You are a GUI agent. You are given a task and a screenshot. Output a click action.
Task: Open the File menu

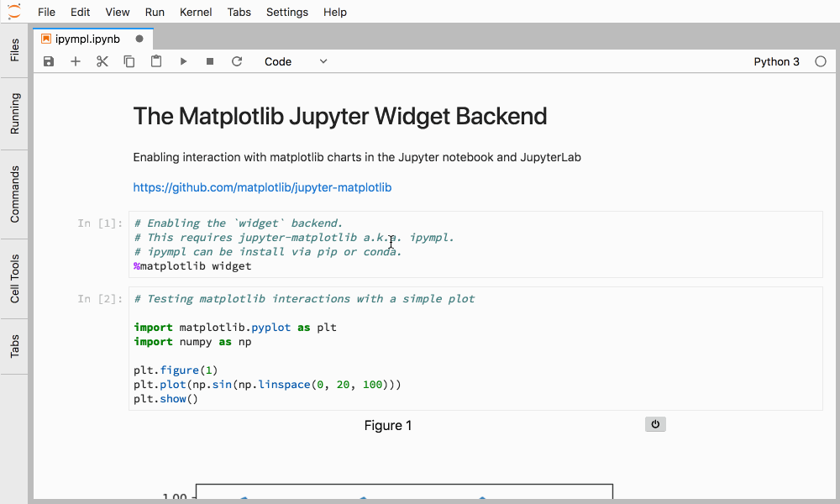[46, 12]
